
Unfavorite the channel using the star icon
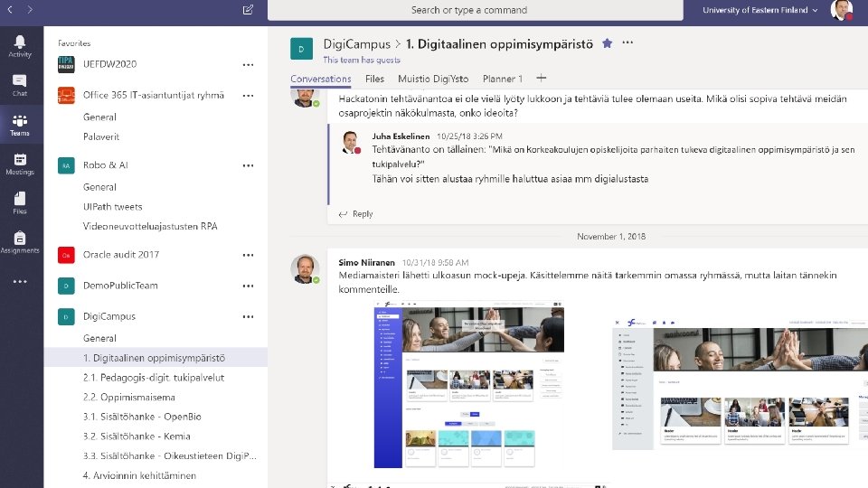click(608, 43)
